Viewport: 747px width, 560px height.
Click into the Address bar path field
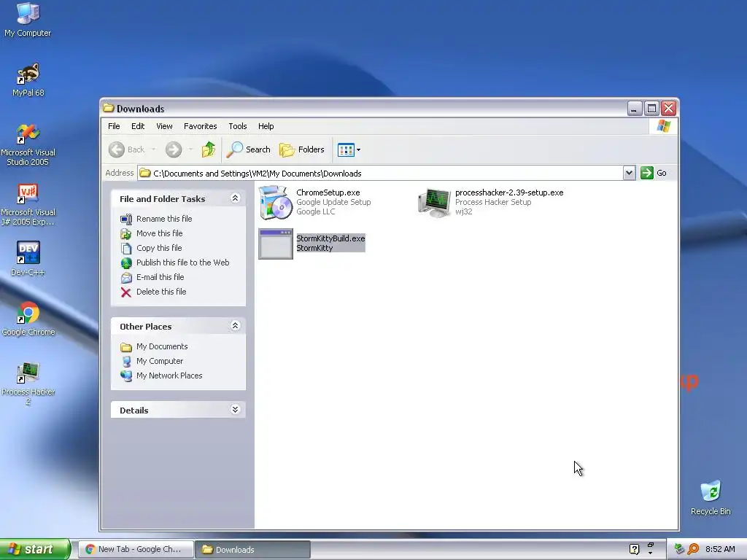(380, 173)
